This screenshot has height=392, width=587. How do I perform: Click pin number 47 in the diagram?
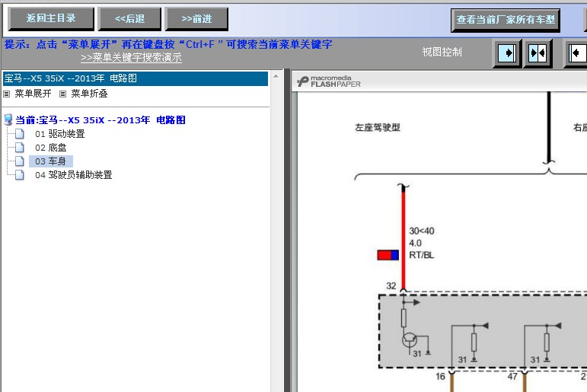(512, 376)
